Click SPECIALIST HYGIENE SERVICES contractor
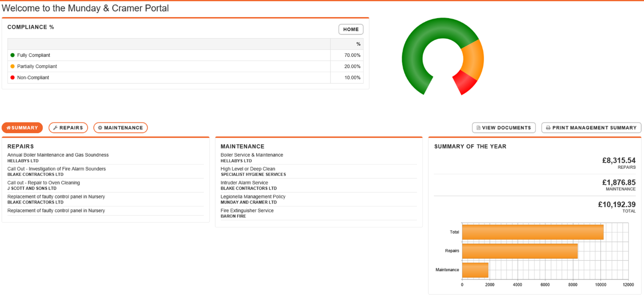The height and width of the screenshot is (297, 644). pyautogui.click(x=253, y=174)
